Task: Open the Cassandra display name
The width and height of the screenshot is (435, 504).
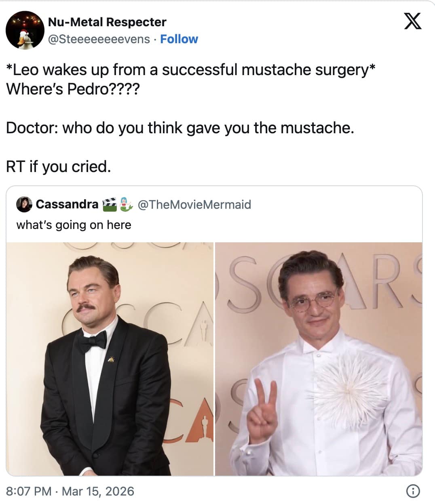Action: pyautogui.click(x=67, y=205)
